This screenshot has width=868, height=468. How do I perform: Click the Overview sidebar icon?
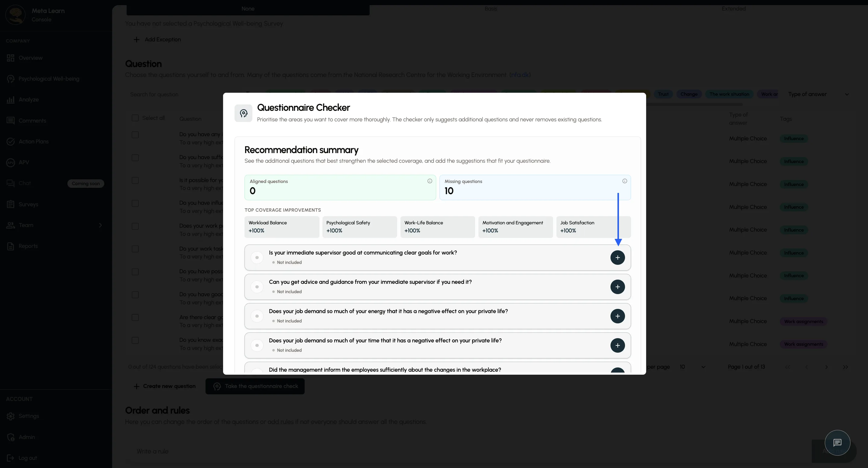click(x=11, y=58)
